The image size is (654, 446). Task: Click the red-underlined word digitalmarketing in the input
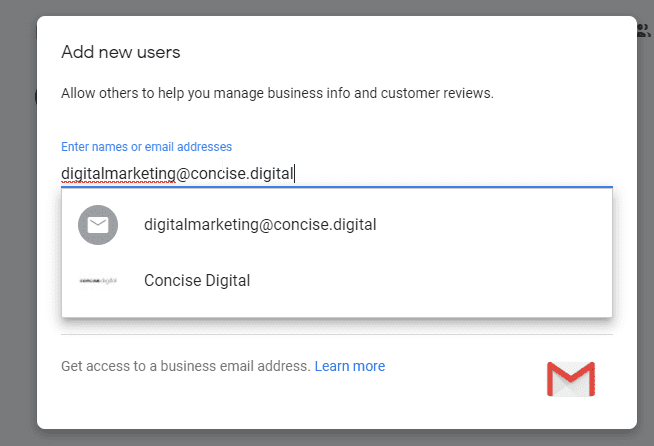click(116, 174)
